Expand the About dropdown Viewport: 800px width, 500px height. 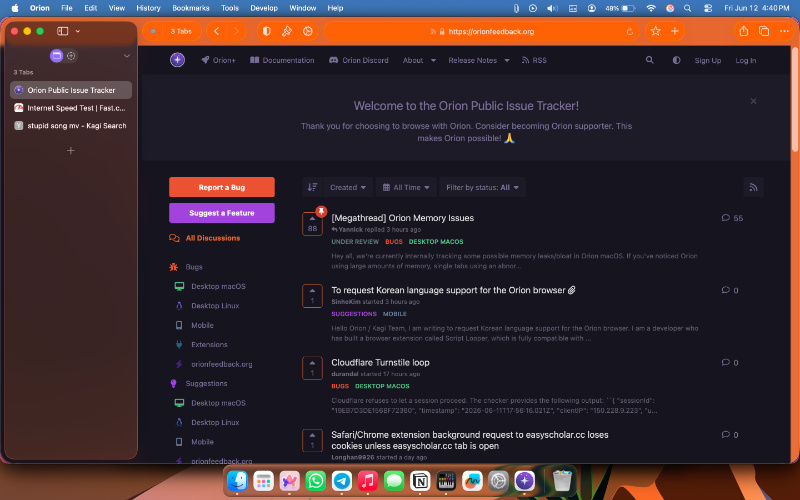coord(419,60)
